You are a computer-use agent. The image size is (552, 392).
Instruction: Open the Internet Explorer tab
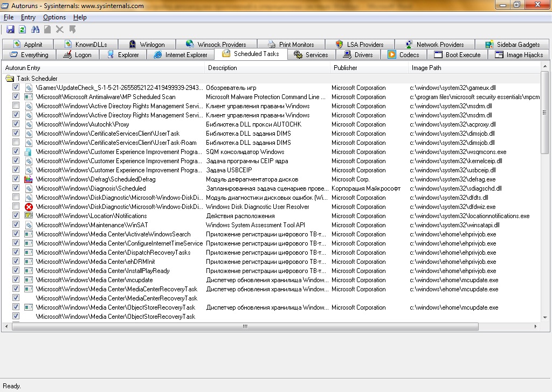pyautogui.click(x=180, y=54)
